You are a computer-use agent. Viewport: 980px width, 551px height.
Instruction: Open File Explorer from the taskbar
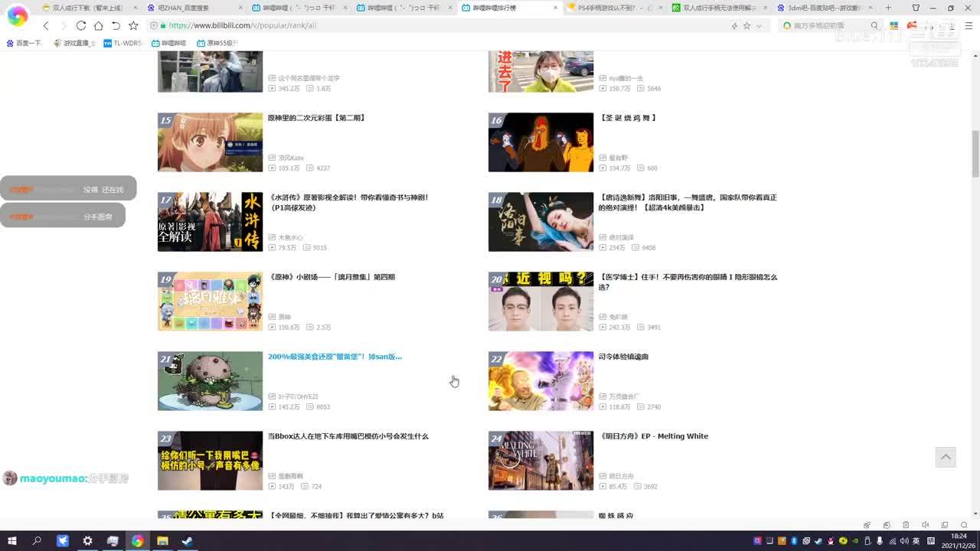point(162,540)
